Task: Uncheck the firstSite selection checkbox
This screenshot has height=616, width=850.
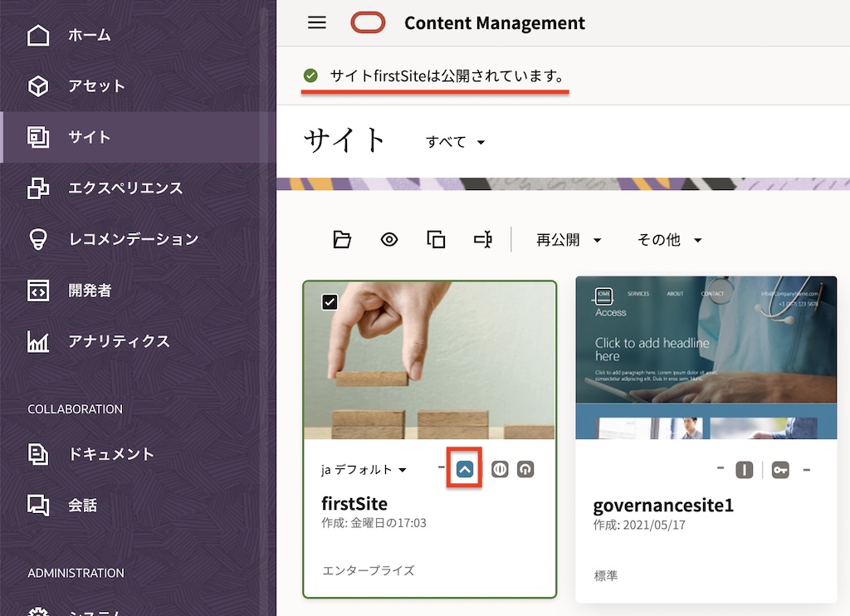Action: point(330,302)
